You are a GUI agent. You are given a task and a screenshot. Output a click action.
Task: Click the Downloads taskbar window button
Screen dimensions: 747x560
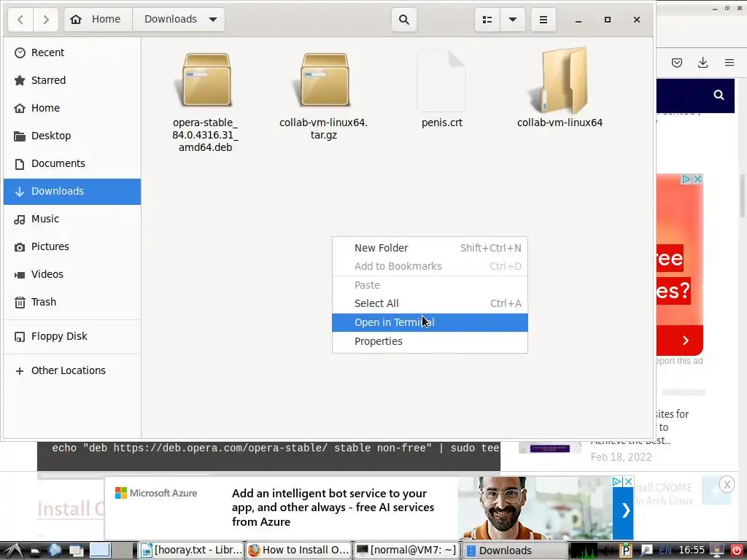[515, 551]
